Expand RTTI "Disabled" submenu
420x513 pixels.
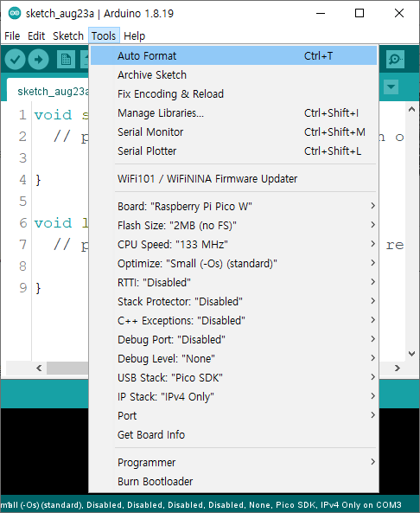pyautogui.click(x=233, y=282)
